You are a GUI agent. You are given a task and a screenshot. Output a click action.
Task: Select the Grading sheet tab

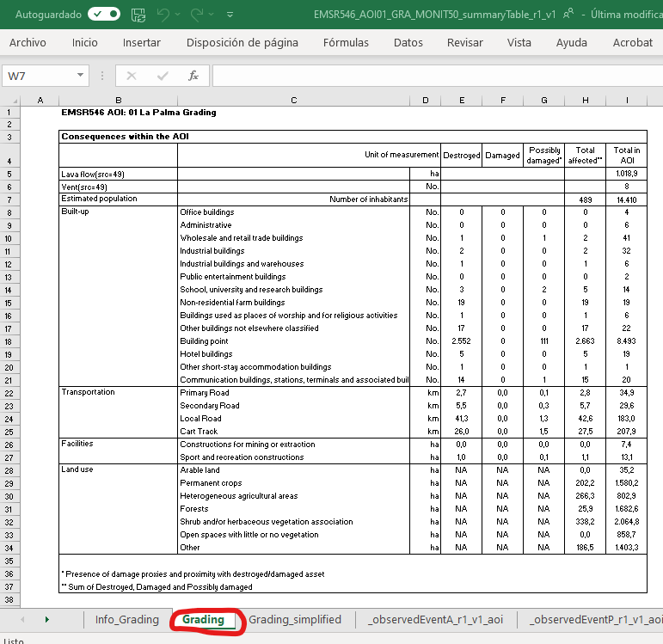click(204, 619)
